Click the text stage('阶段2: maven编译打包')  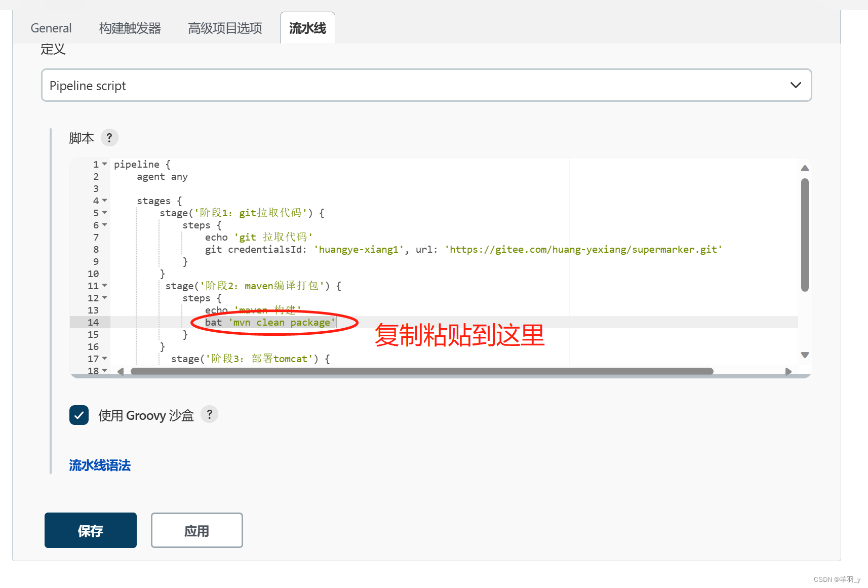(x=248, y=286)
